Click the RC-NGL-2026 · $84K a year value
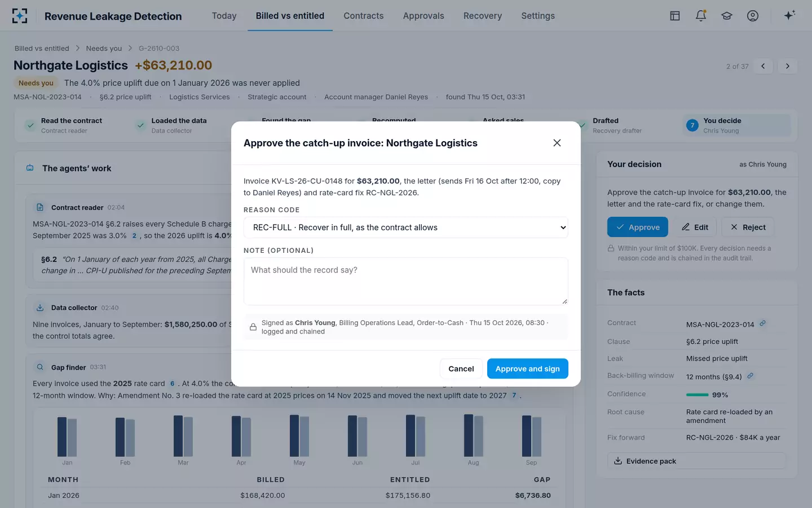This screenshot has height=508, width=812. [733, 437]
